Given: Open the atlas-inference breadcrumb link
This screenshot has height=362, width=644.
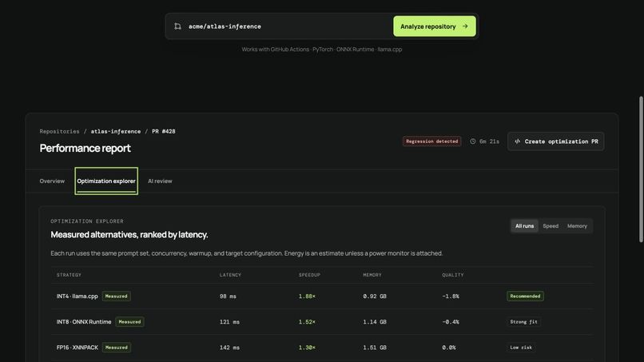Looking at the screenshot, I should point(115,132).
